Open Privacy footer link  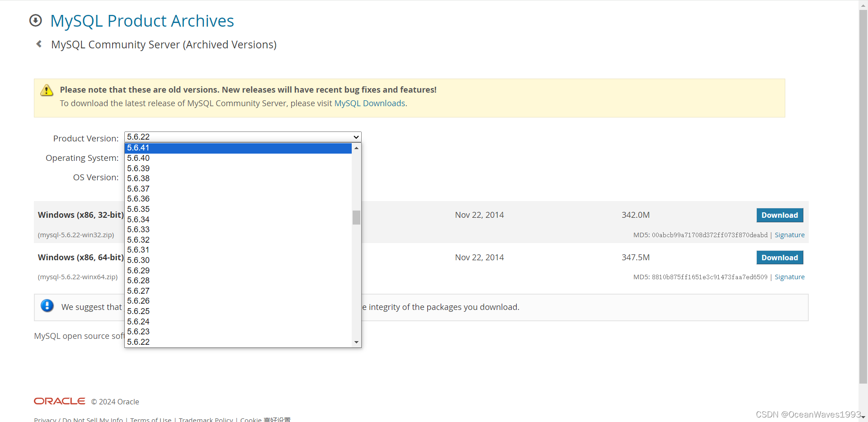45,420
